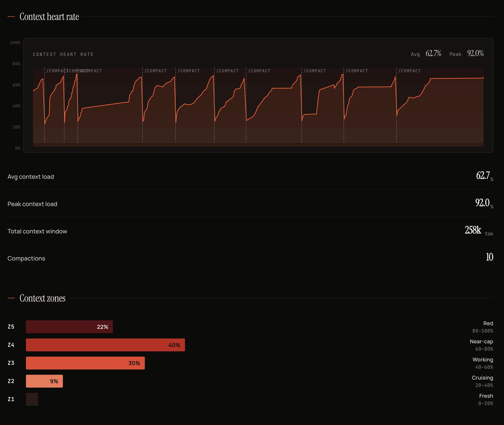The width and height of the screenshot is (504, 425).
Task: Click the 'Total context window' row label
Action: [x=37, y=231]
